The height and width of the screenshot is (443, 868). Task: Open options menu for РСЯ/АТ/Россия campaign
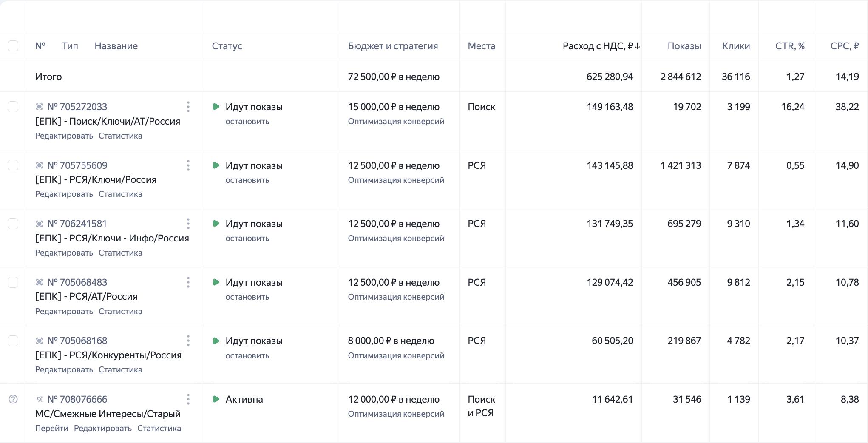tap(188, 282)
